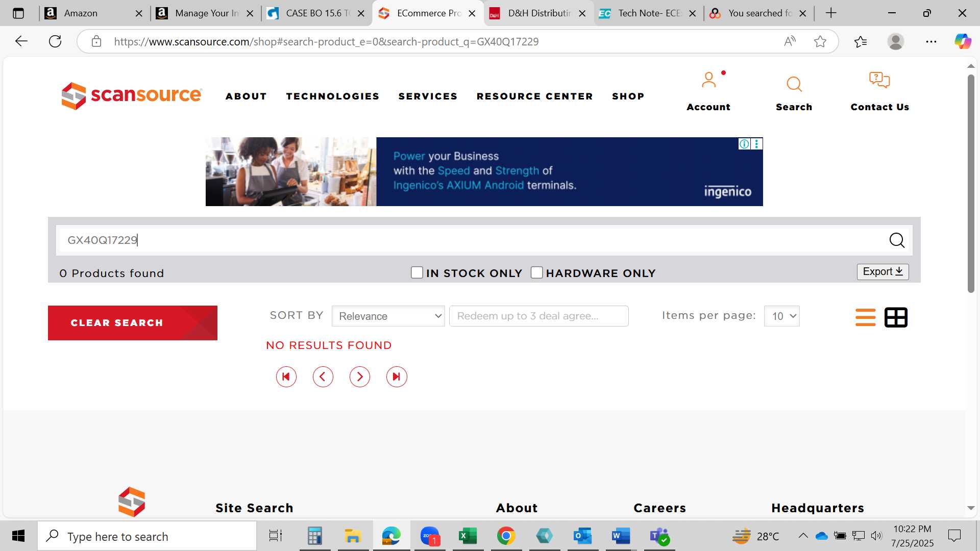The height and width of the screenshot is (551, 980).
Task: Click the page vertical scrollbar
Action: (x=971, y=184)
